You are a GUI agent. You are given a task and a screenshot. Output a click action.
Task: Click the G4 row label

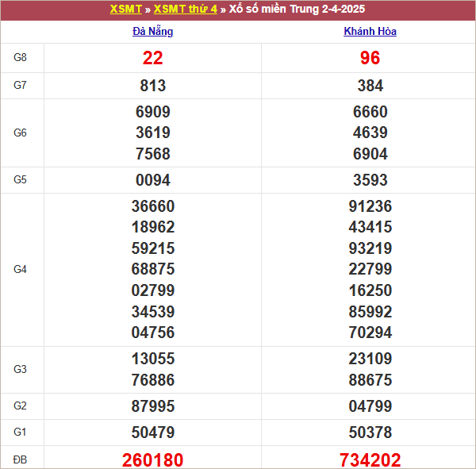coord(20,269)
